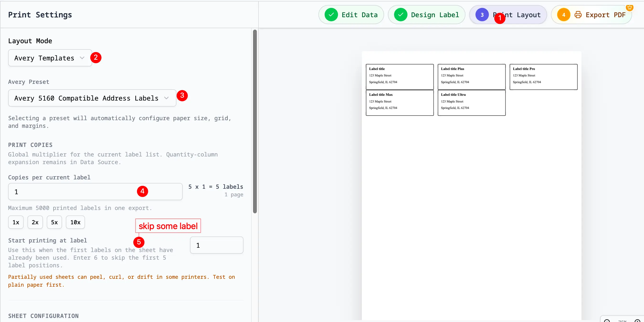Focus the Copies per current label field
Screen dimensions: 644x322
click(x=95, y=192)
